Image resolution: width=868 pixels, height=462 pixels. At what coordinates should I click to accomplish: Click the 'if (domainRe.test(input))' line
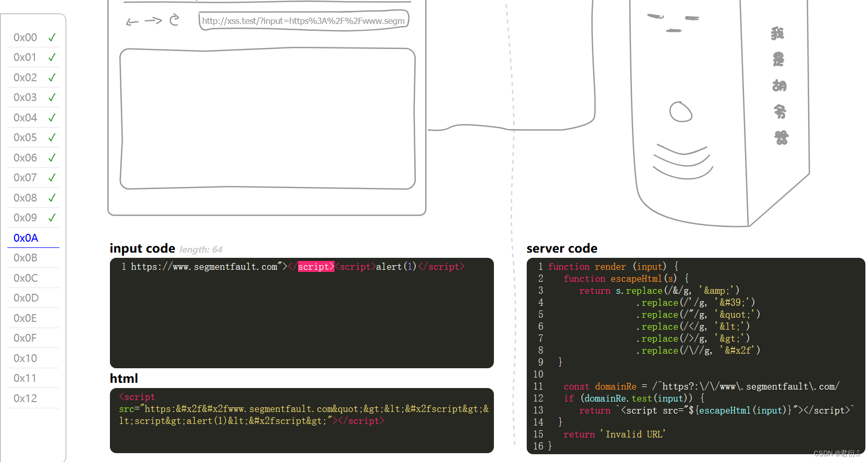point(634,398)
